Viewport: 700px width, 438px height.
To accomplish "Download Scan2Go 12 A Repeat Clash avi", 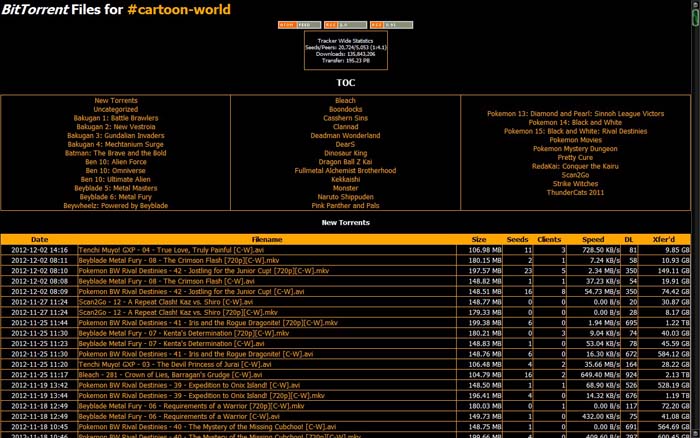I will (166, 302).
